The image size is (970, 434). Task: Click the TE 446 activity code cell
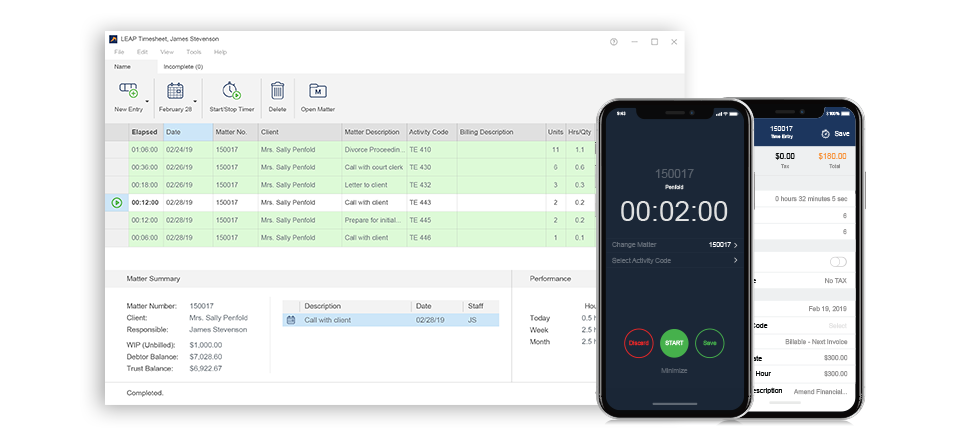coord(432,237)
